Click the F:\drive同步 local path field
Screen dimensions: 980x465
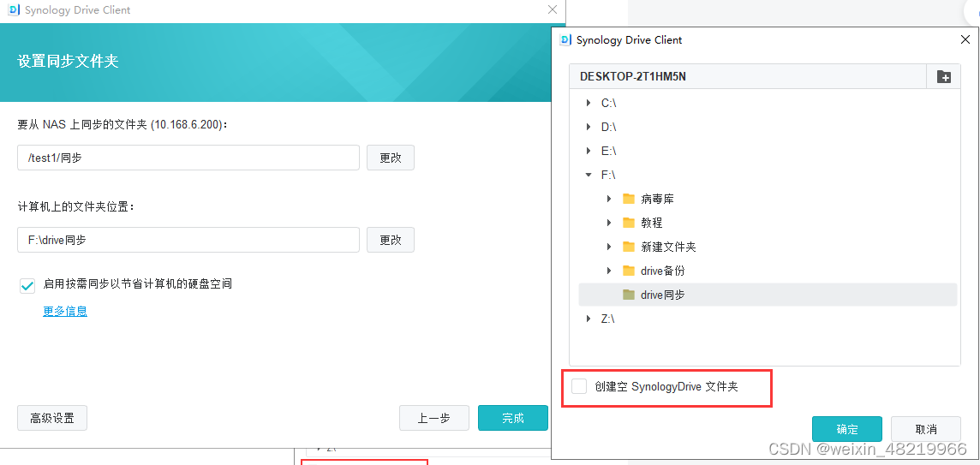pos(188,240)
